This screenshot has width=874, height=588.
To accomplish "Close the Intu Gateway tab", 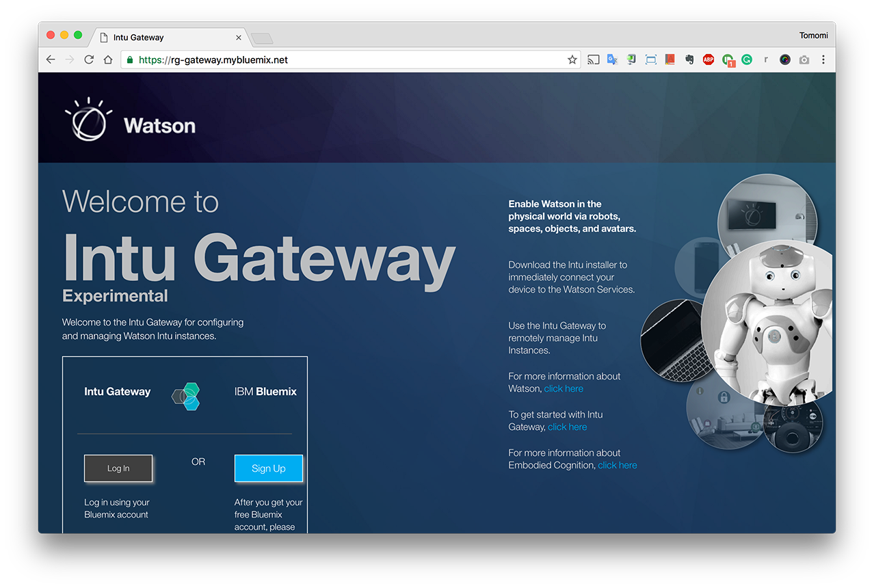I will click(x=239, y=38).
